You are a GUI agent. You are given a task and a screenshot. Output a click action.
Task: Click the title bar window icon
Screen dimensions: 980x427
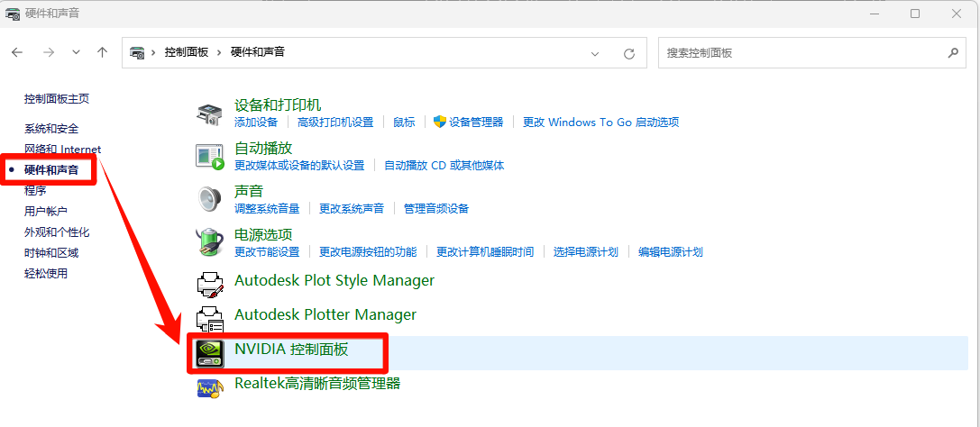click(x=13, y=14)
